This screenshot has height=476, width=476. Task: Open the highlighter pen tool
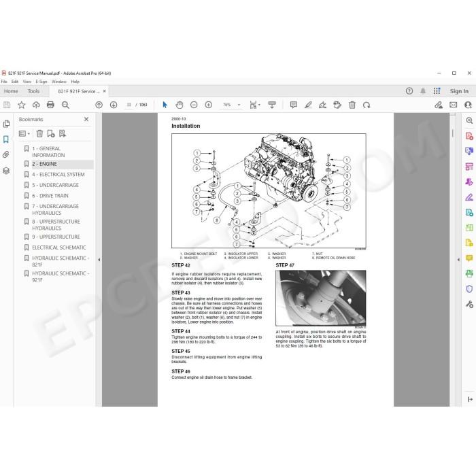tap(308, 105)
